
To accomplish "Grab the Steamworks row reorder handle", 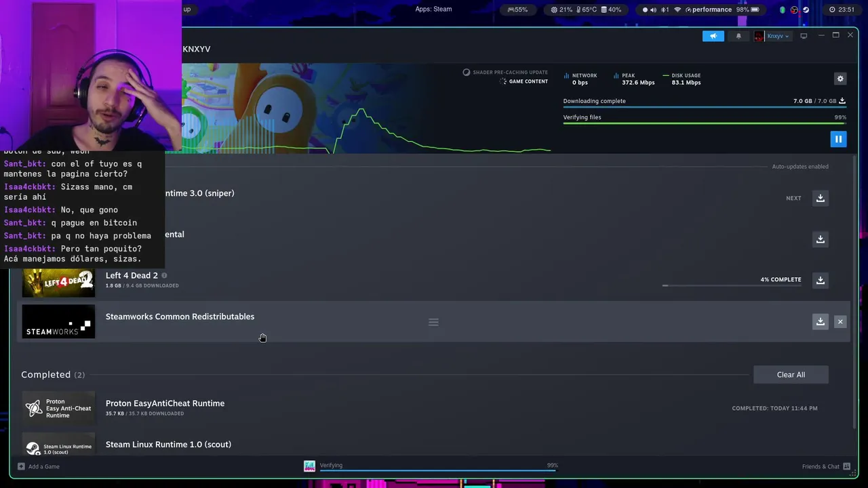I will 433,322.
